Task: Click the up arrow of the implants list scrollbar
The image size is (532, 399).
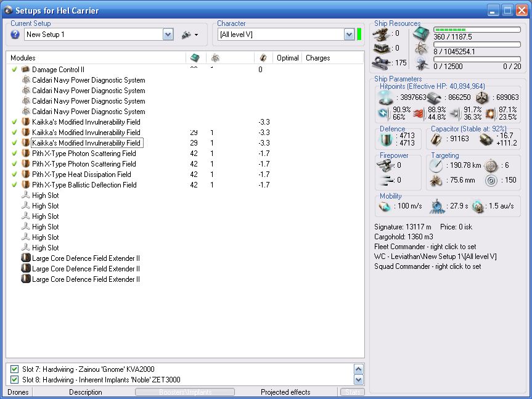Action: (359, 369)
